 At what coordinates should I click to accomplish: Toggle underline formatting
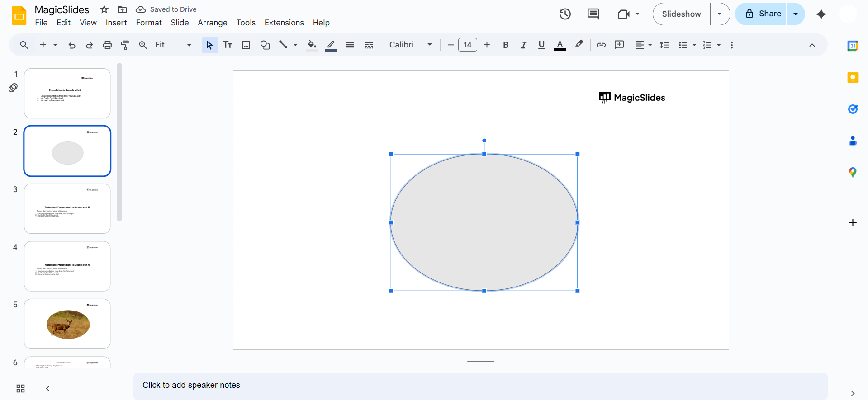click(x=541, y=45)
